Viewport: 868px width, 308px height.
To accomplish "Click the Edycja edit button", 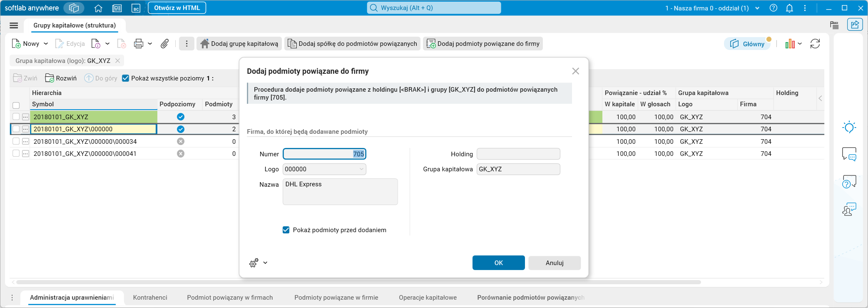I will coord(70,44).
